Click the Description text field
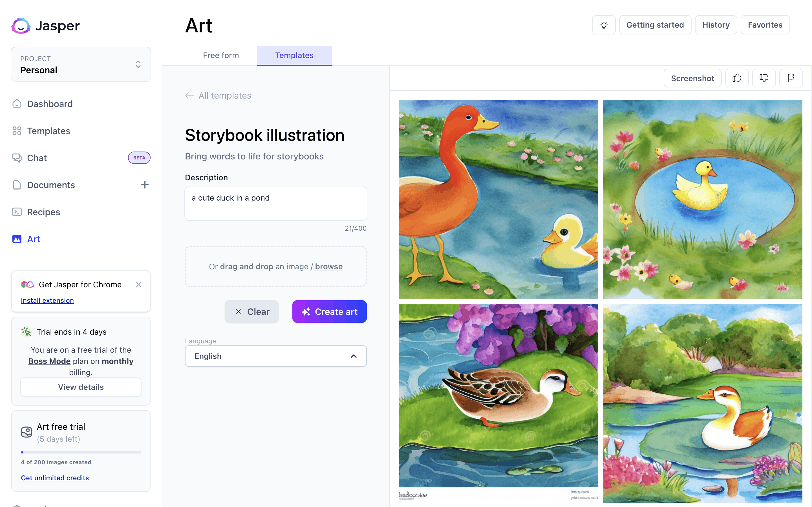This screenshot has width=812, height=507. [275, 203]
